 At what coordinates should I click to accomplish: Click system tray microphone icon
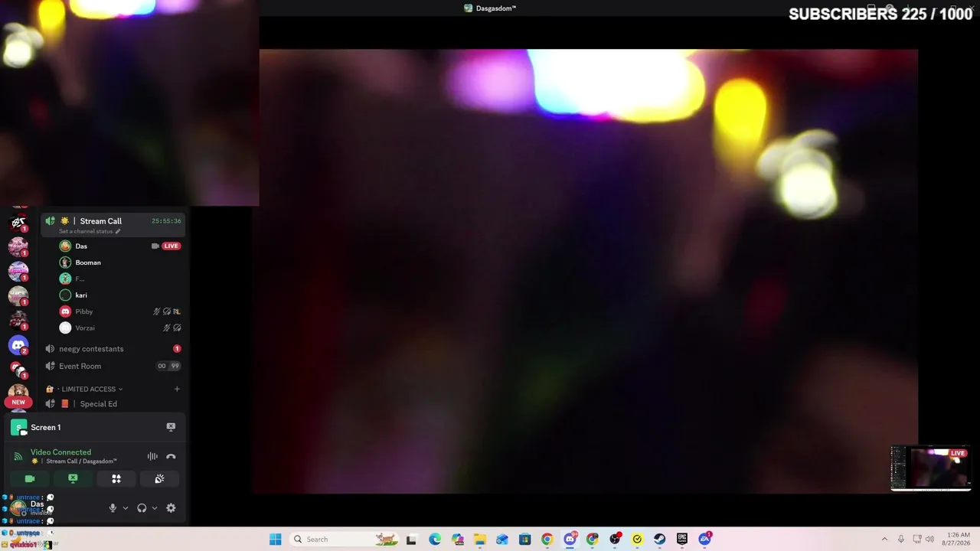tap(901, 540)
